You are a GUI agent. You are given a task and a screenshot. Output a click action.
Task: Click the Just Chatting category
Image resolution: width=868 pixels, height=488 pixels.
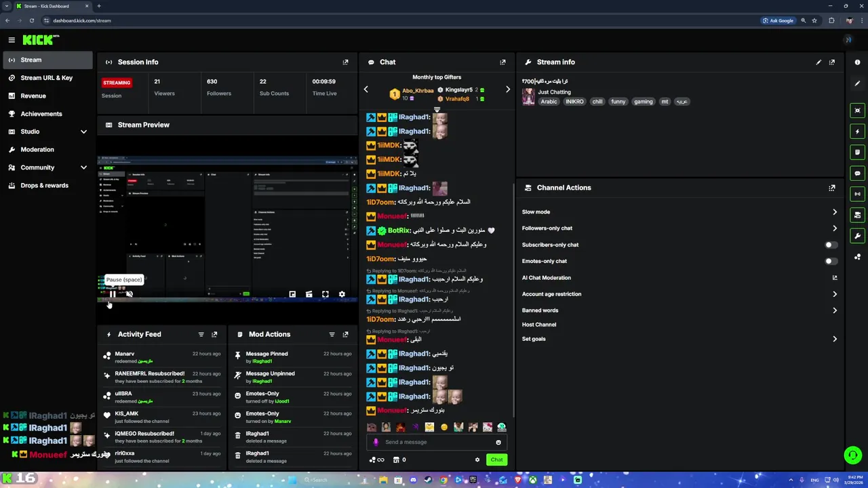click(555, 92)
